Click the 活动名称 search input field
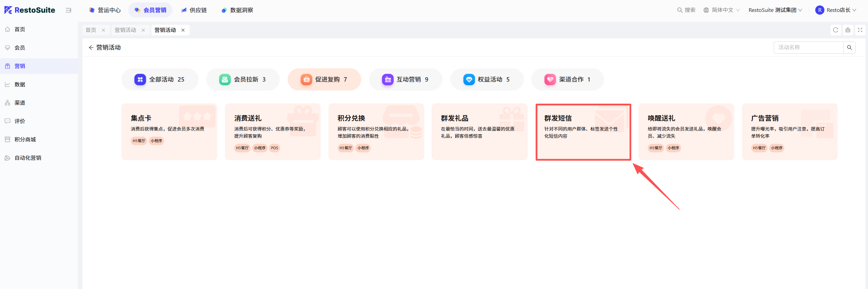Viewport: 868px width, 289px height. tap(808, 48)
